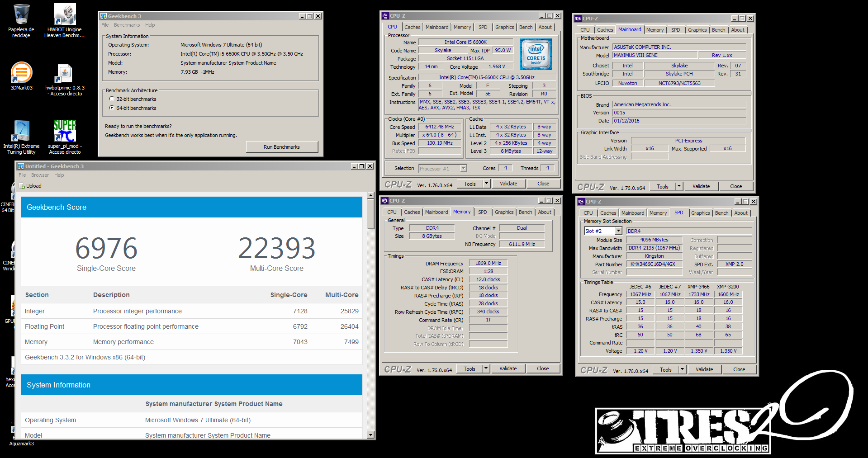Viewport: 868px width, 458px height.
Task: Expand Tools dropdown arrow in CPU-Z CPU window
Action: point(487,184)
